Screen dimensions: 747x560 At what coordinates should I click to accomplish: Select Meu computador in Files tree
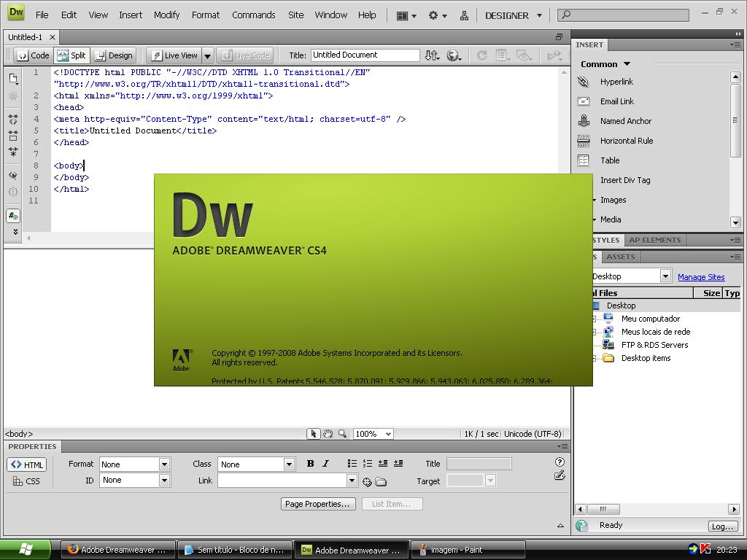[650, 319]
